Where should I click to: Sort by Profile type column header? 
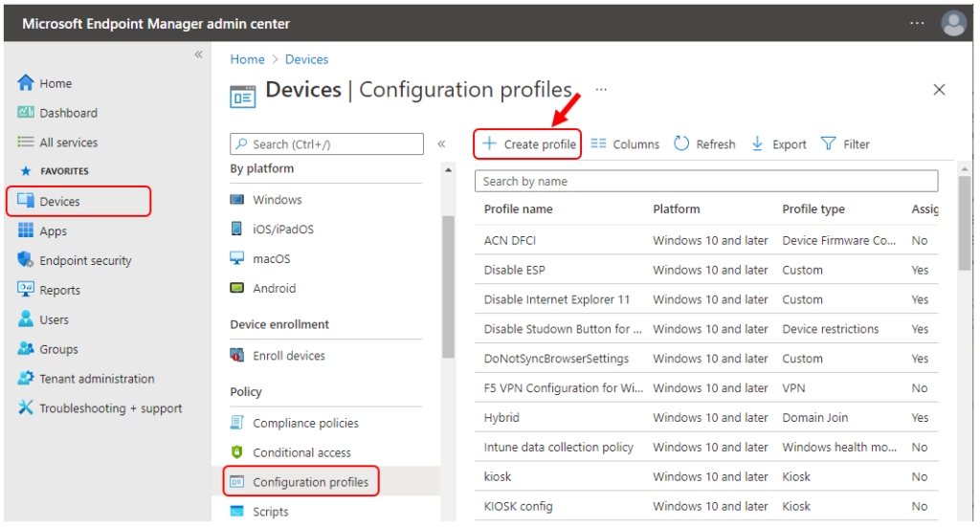(813, 209)
